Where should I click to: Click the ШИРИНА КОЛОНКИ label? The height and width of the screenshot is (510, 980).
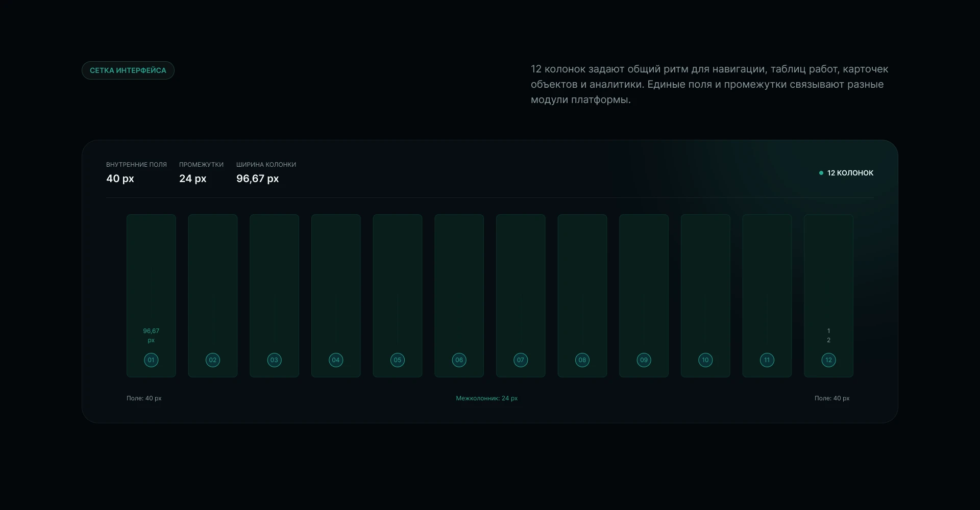point(266,165)
